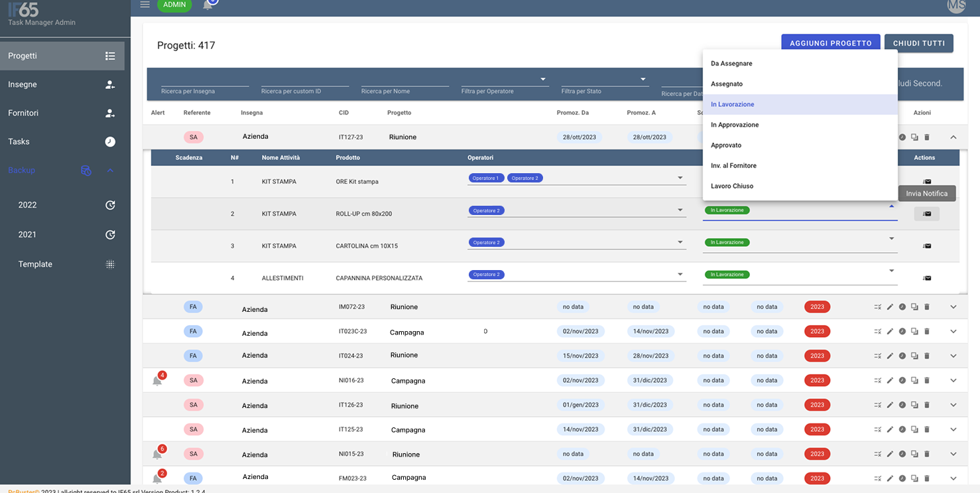Edit project IT024-23 with pencil icon
980x493 pixels.
[890, 356]
